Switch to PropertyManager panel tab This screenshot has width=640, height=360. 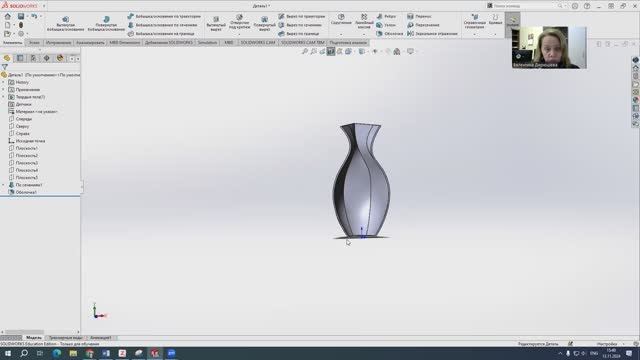coord(20,58)
